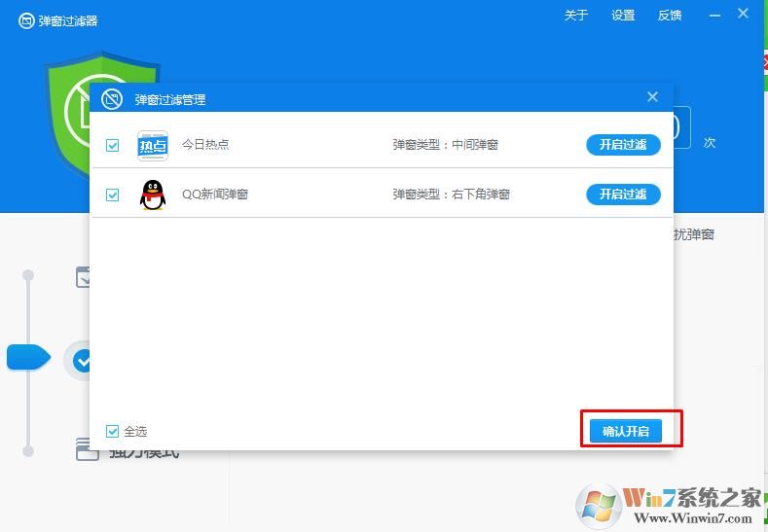
Task: Select the QQ新闻弹窗 label text
Action: pos(215,195)
